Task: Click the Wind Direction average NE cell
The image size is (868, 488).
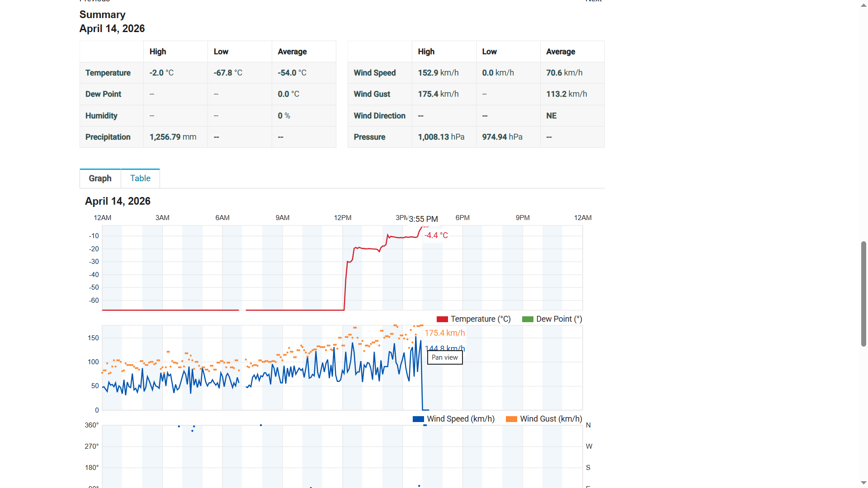Action: [551, 116]
